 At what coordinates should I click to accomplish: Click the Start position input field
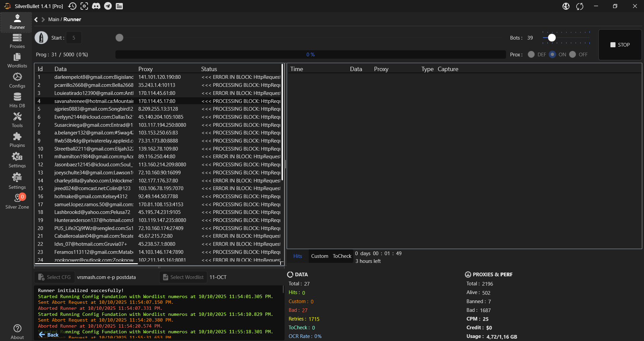74,38
